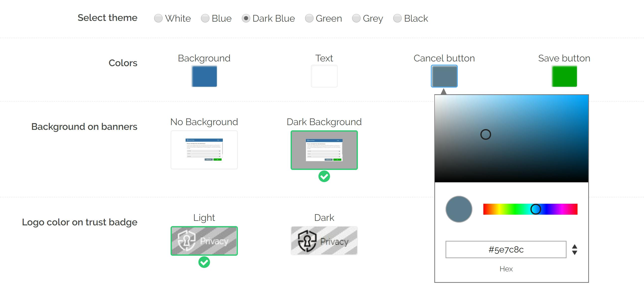Click the Blue theme radio button
Screen dimensions: 644x297
204,18
